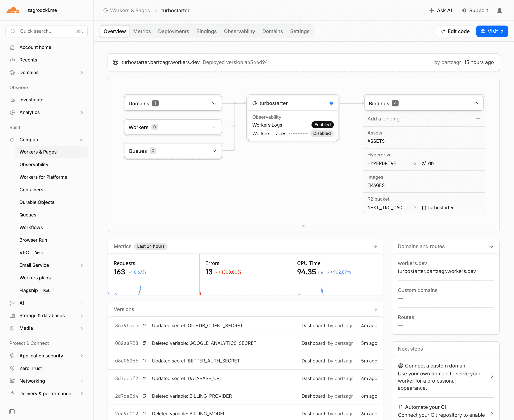Switch to the Domains tab
The height and width of the screenshot is (420, 514).
pos(272,31)
